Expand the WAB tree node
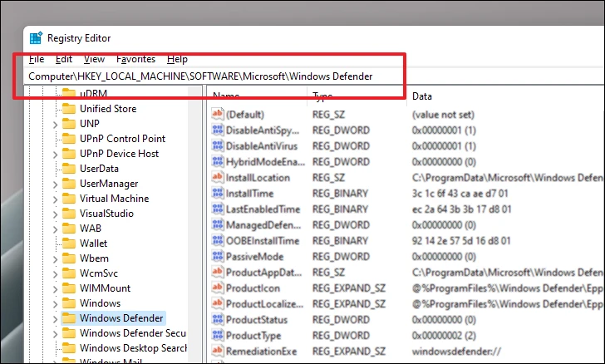This screenshot has width=605, height=364. point(55,229)
